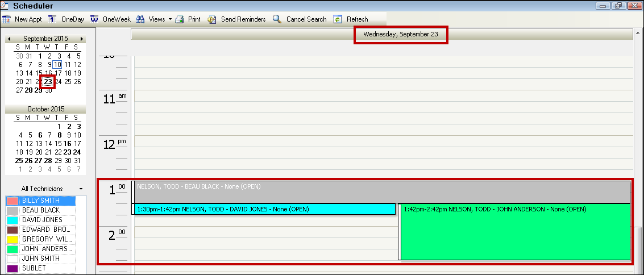The height and width of the screenshot is (275, 644).
Task: Click the Refresh icon in toolbar
Action: coord(338,19)
